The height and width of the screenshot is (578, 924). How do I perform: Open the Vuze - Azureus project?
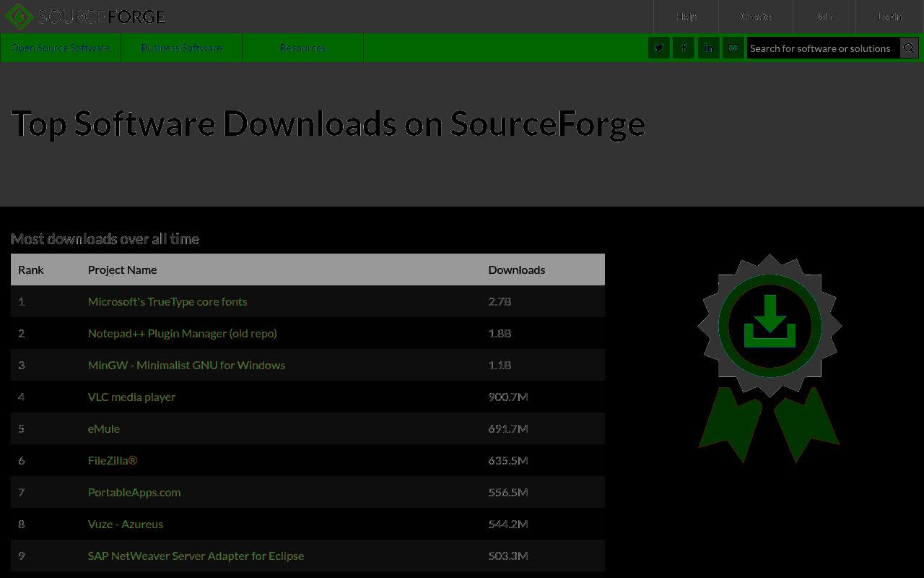pos(126,524)
